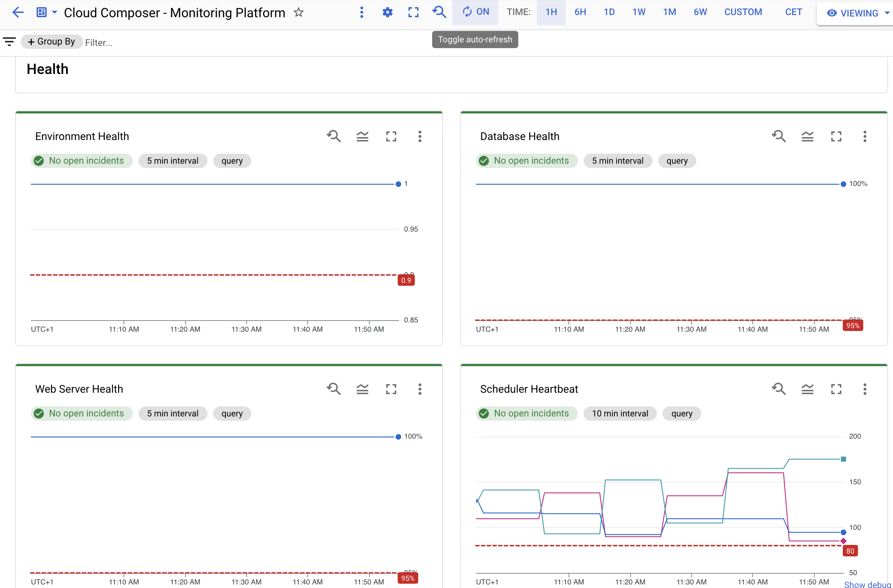Expand the CUSTOM time range selector
This screenshot has height=588, width=893.
tap(743, 13)
